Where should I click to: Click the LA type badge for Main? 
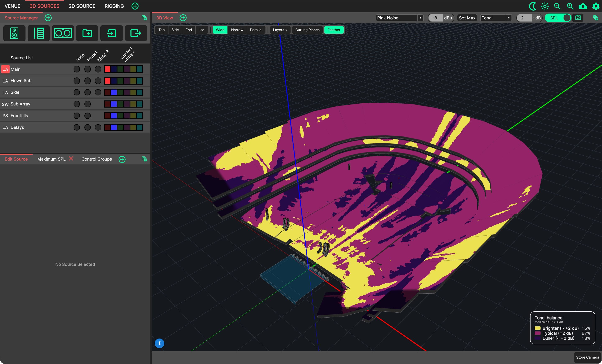pyautogui.click(x=5, y=69)
